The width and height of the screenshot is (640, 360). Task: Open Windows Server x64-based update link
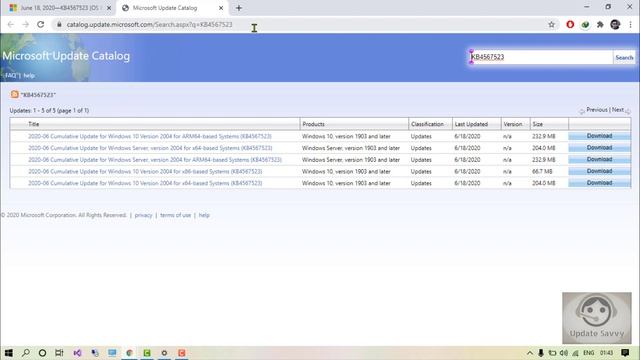pos(150,148)
